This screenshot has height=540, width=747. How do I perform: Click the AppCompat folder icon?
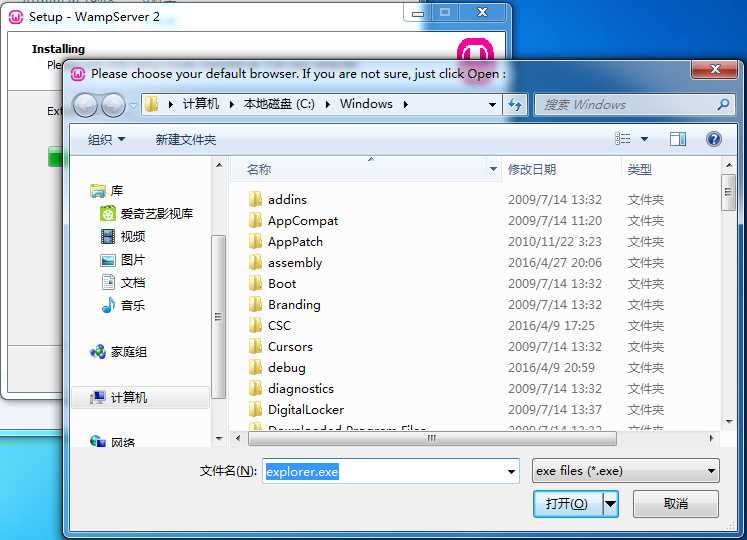(255, 220)
